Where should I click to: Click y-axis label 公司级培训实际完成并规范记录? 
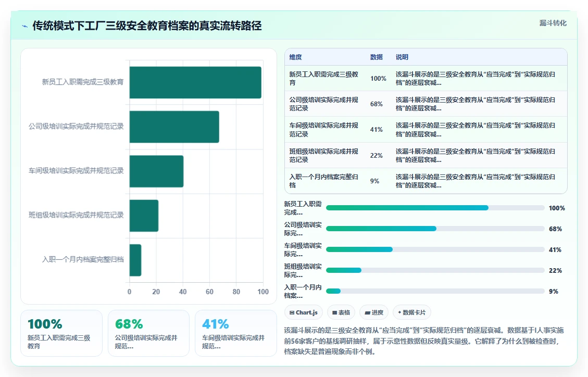pyautogui.click(x=76, y=127)
